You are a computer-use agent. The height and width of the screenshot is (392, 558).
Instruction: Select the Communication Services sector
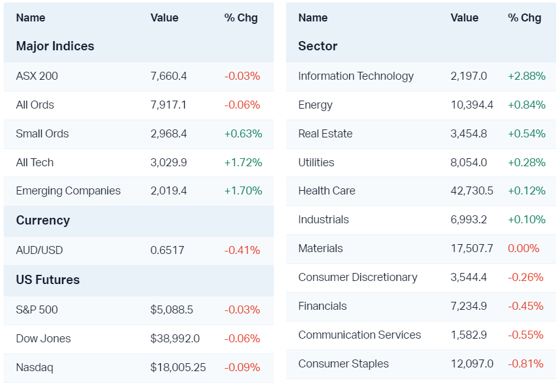coord(360,335)
